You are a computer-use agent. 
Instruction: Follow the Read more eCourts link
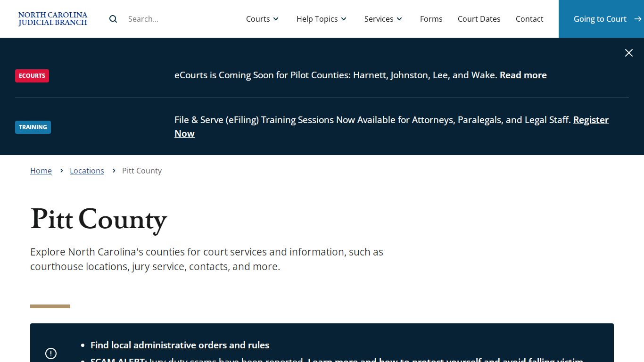(x=523, y=75)
